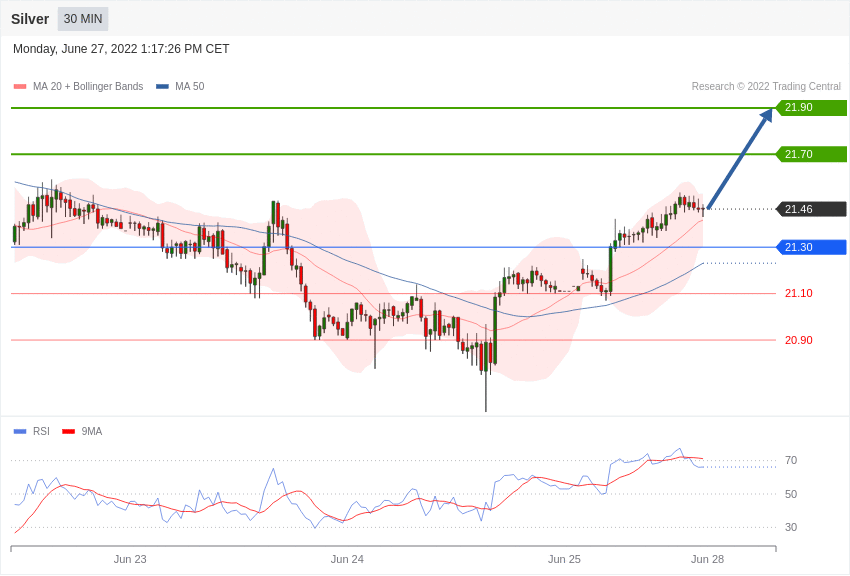Click the Jun 23 date axis label
This screenshot has width=850, height=576.
[x=130, y=559]
